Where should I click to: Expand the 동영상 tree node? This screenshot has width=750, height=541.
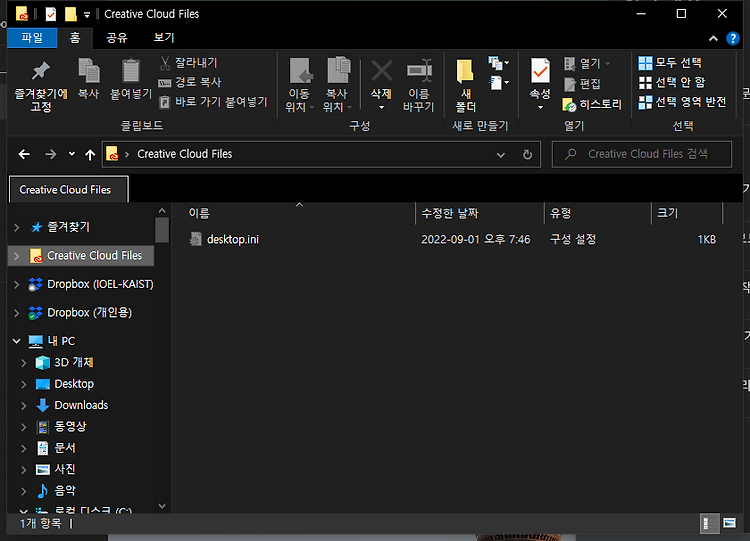point(23,427)
